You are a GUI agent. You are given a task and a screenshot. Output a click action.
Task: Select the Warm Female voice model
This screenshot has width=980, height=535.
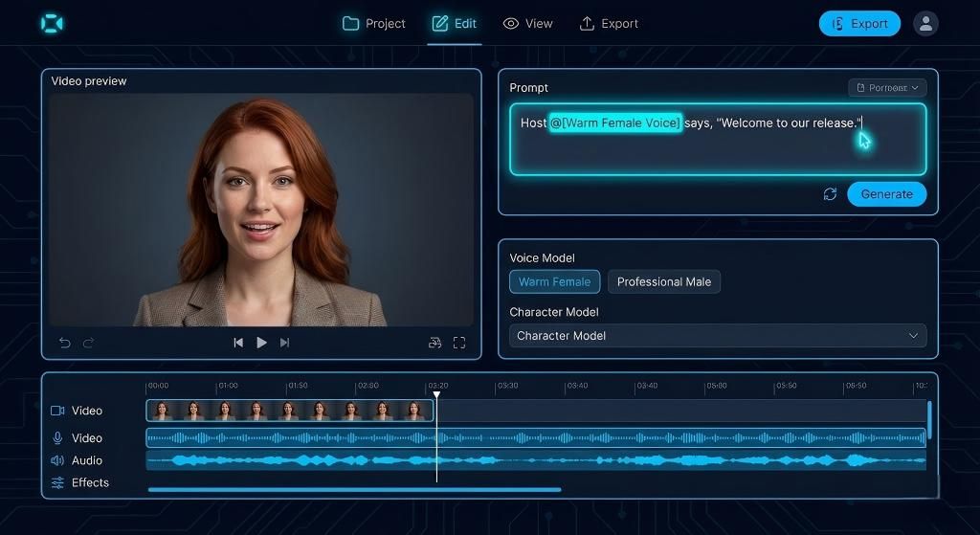click(x=555, y=281)
